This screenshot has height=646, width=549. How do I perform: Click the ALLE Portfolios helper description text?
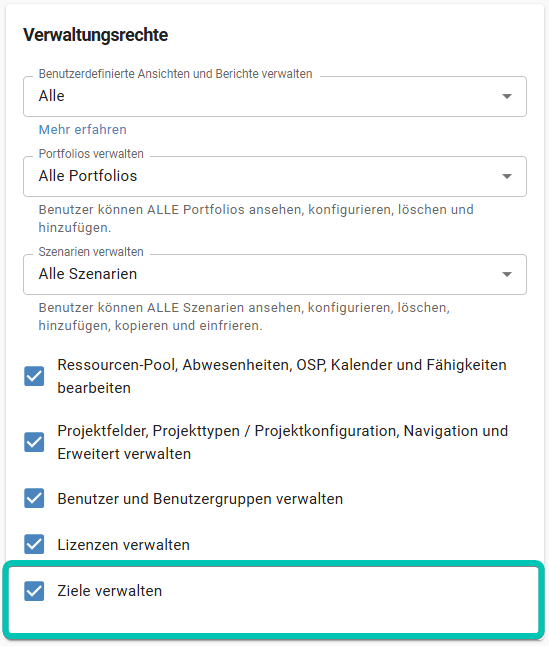[x=256, y=218]
